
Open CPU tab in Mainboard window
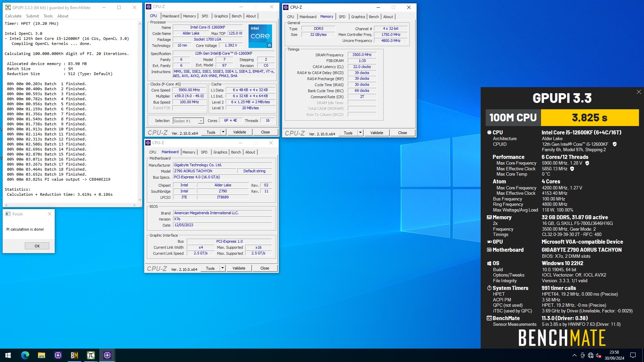coord(153,152)
